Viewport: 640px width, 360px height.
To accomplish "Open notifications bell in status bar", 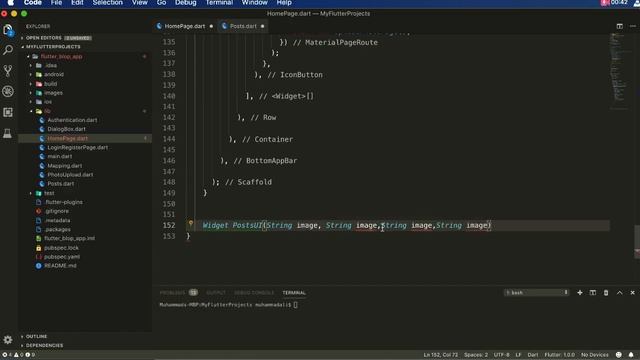I will pyautogui.click(x=631, y=355).
